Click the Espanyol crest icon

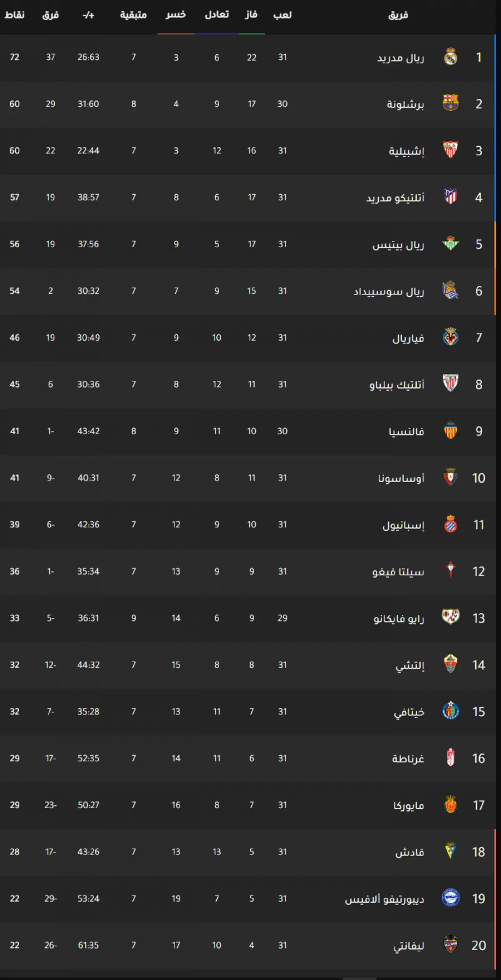click(x=450, y=524)
